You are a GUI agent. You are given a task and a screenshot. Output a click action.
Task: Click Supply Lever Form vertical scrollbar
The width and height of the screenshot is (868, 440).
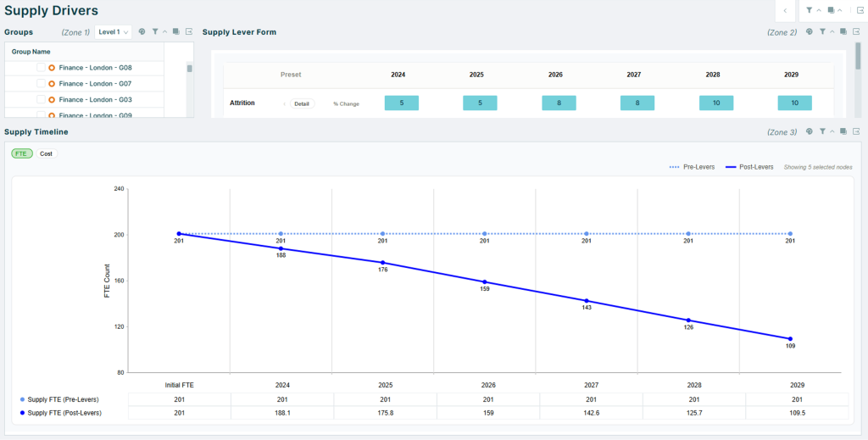(x=858, y=55)
